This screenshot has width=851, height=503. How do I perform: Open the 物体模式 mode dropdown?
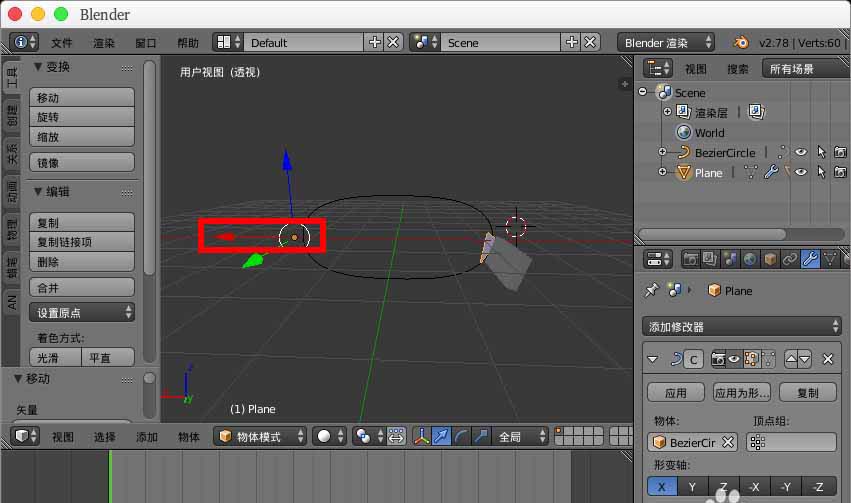point(259,436)
